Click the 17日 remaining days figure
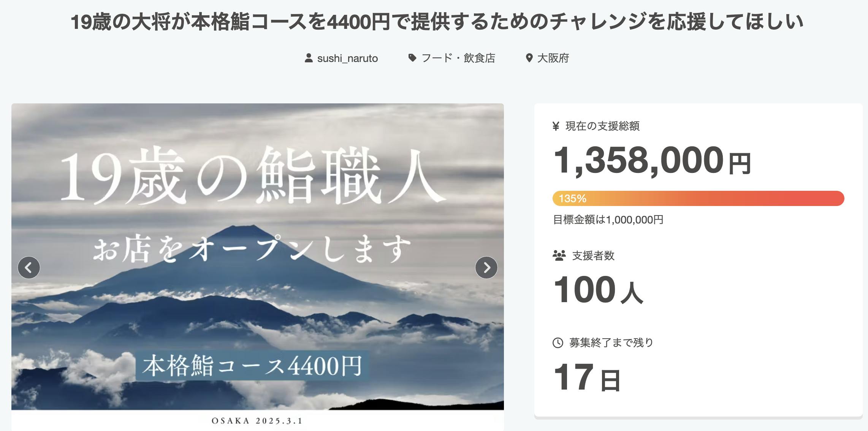Image resolution: width=868 pixels, height=431 pixels. point(587,377)
